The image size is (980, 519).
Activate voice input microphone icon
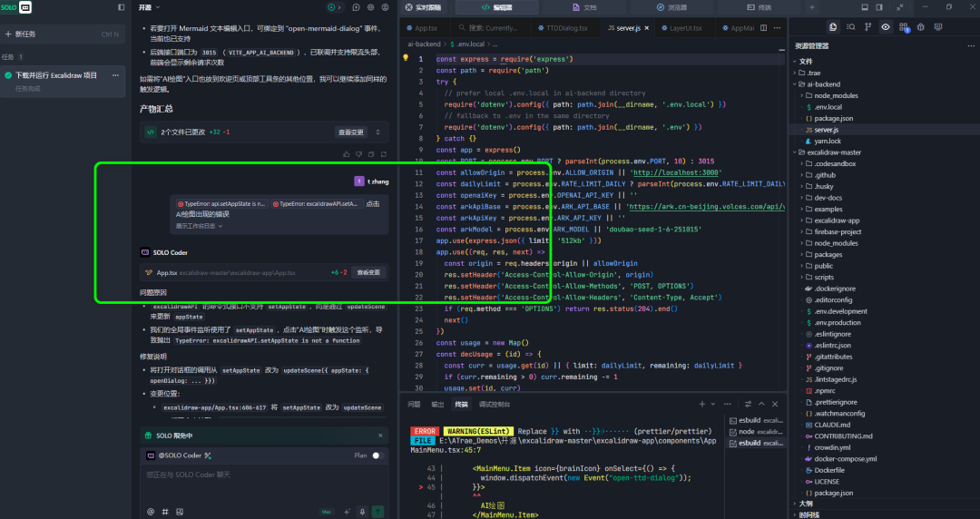pyautogui.click(x=362, y=512)
